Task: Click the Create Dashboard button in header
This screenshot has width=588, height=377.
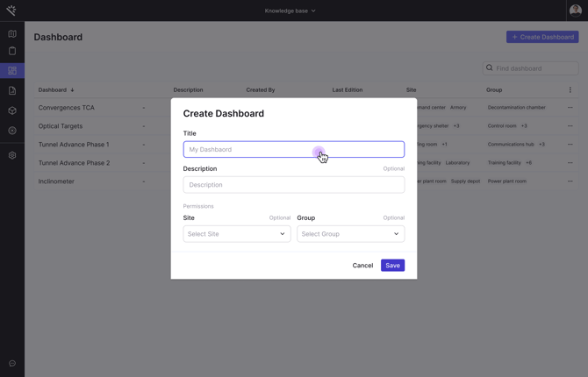Action: point(542,37)
